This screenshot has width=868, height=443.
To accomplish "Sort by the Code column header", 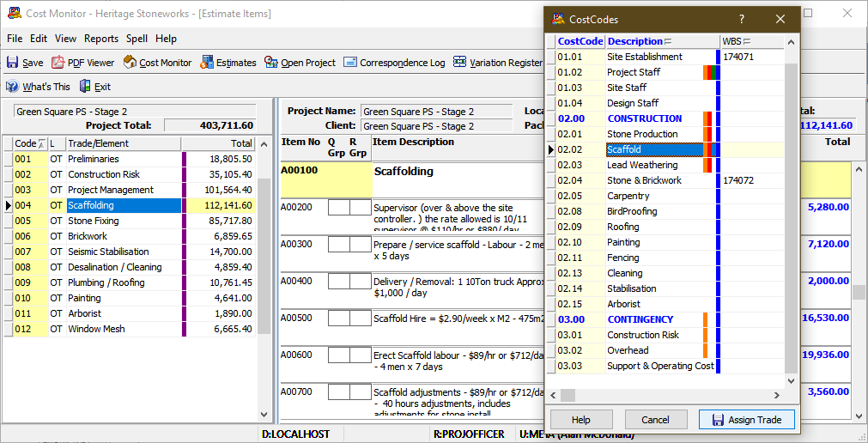I will 30,143.
